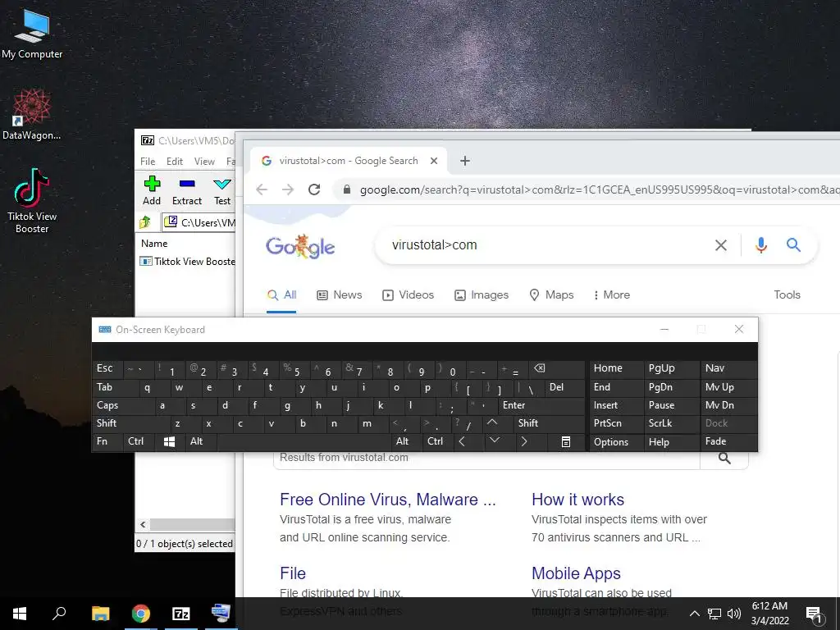Click the Google doodle logo
This screenshot has width=840, height=630.
[300, 246]
